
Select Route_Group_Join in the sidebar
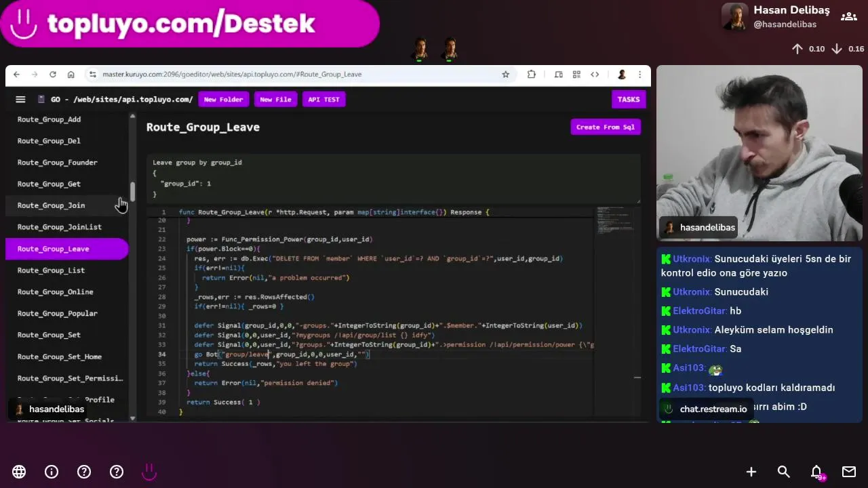(x=66, y=205)
